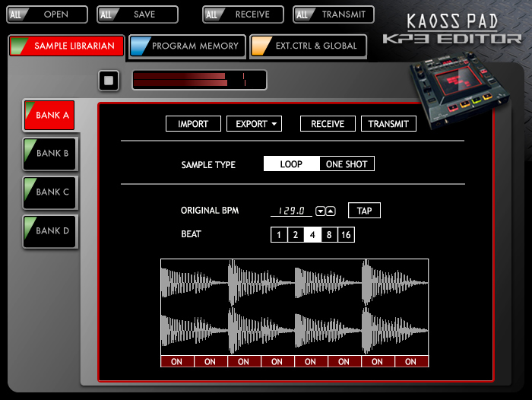Viewport: 532px width, 400px height.
Task: Click the ALL TRANSMIT button
Action: click(334, 14)
